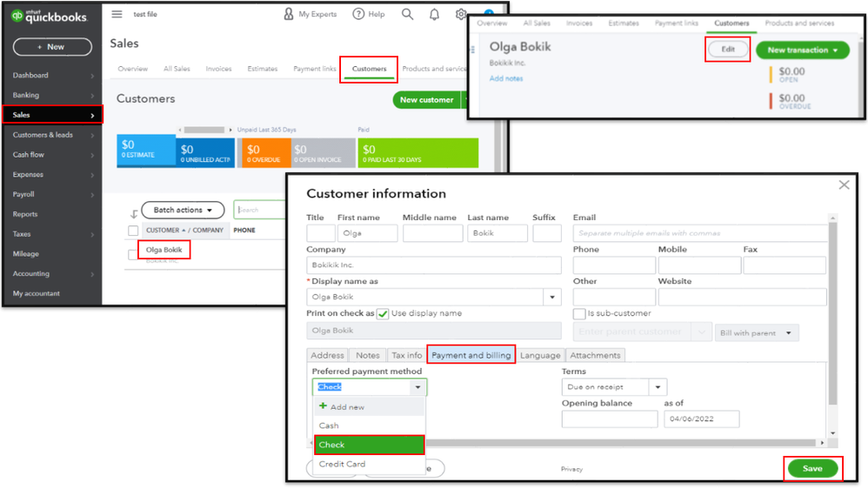Click the + New button
Image resolution: width=868 pixels, height=489 pixels.
coord(52,47)
